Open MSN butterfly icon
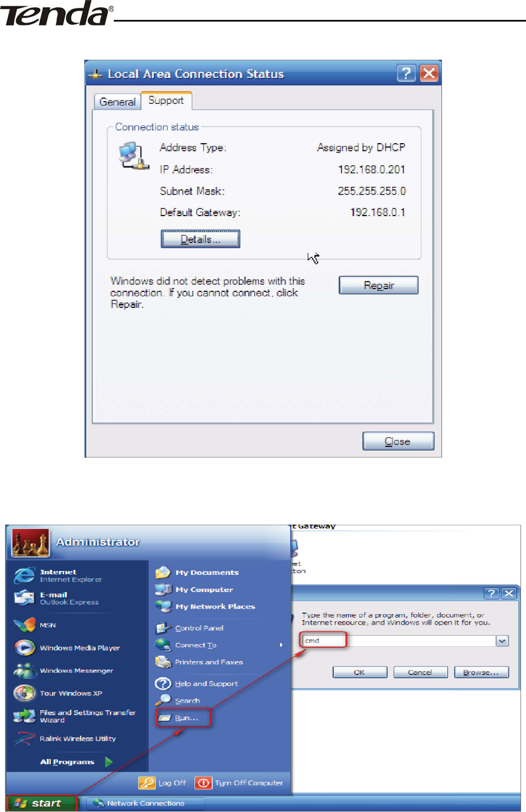Image resolution: width=526 pixels, height=812 pixels. click(x=24, y=625)
